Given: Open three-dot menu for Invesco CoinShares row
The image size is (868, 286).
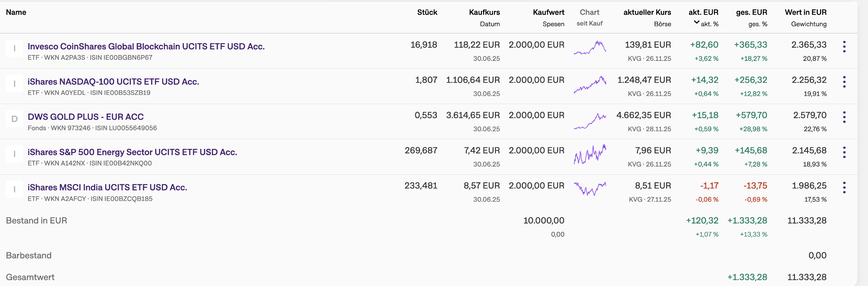Looking at the screenshot, I should (844, 47).
